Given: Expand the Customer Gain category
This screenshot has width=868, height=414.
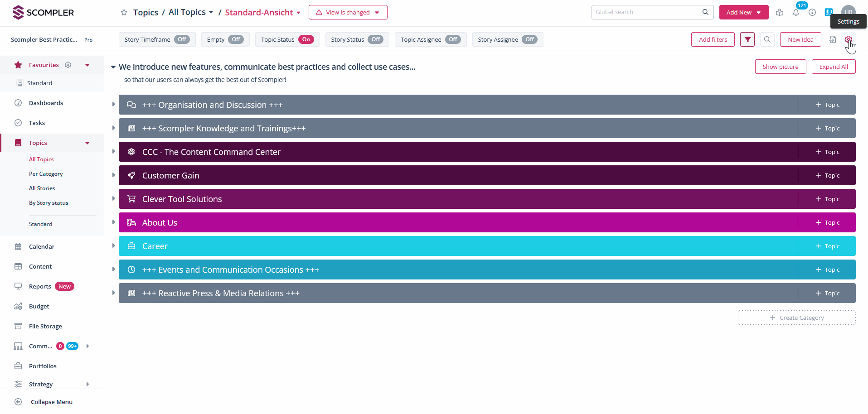Looking at the screenshot, I should (113, 175).
